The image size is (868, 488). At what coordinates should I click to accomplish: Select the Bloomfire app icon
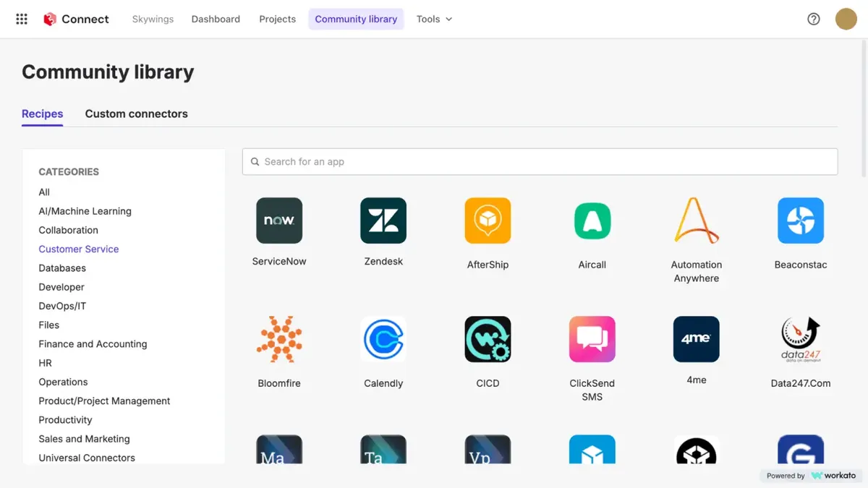(279, 339)
